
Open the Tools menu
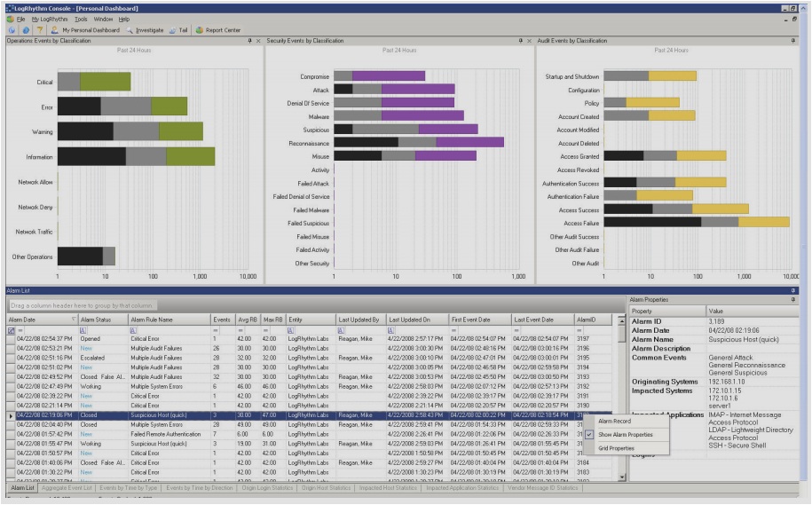(81, 20)
